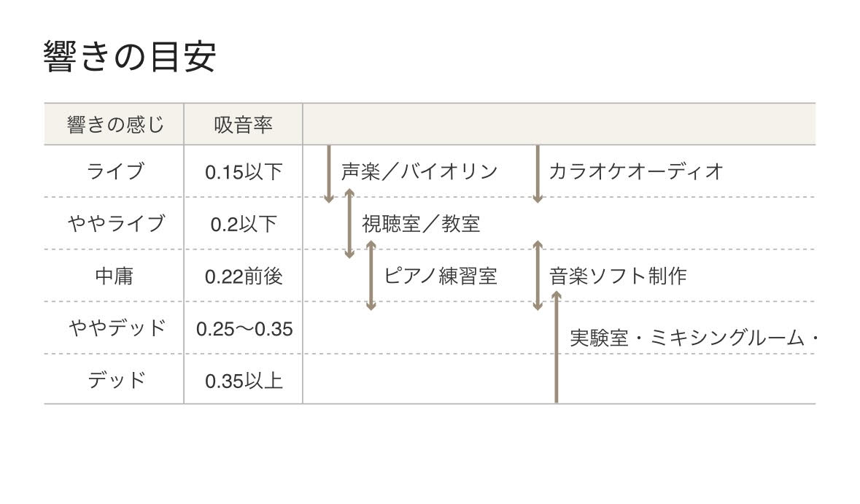The image size is (860, 504).
Task: Select the 0.15以下 cell
Action: point(244,172)
